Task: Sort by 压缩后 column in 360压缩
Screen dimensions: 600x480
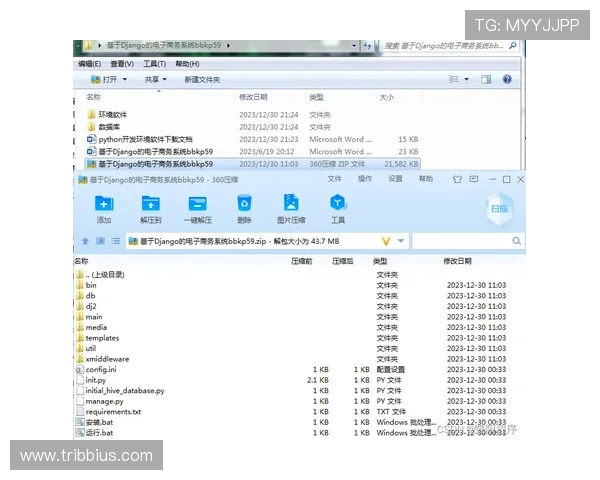Action: [x=342, y=261]
